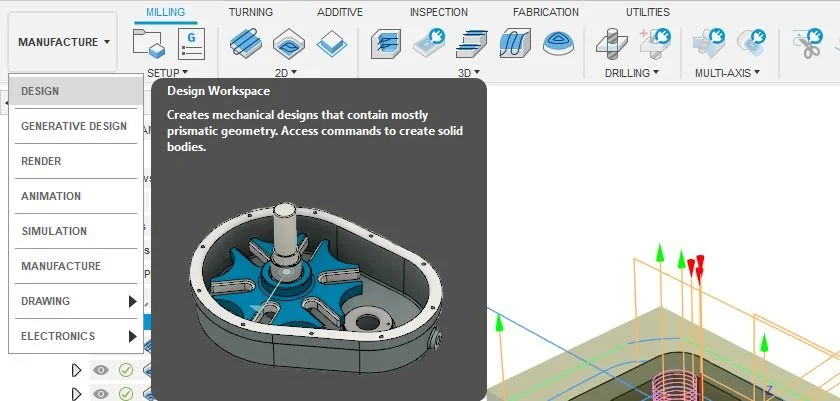840x401 pixels.
Task: Expand the lowest operation row triangle
Action: point(76,395)
